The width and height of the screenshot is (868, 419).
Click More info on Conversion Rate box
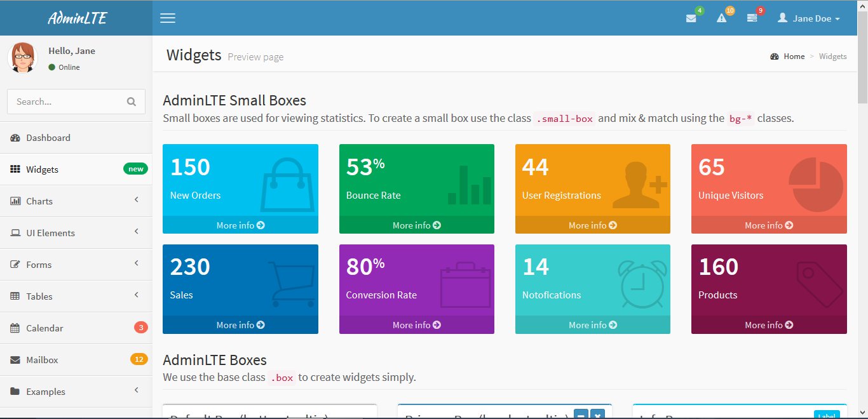tap(417, 325)
